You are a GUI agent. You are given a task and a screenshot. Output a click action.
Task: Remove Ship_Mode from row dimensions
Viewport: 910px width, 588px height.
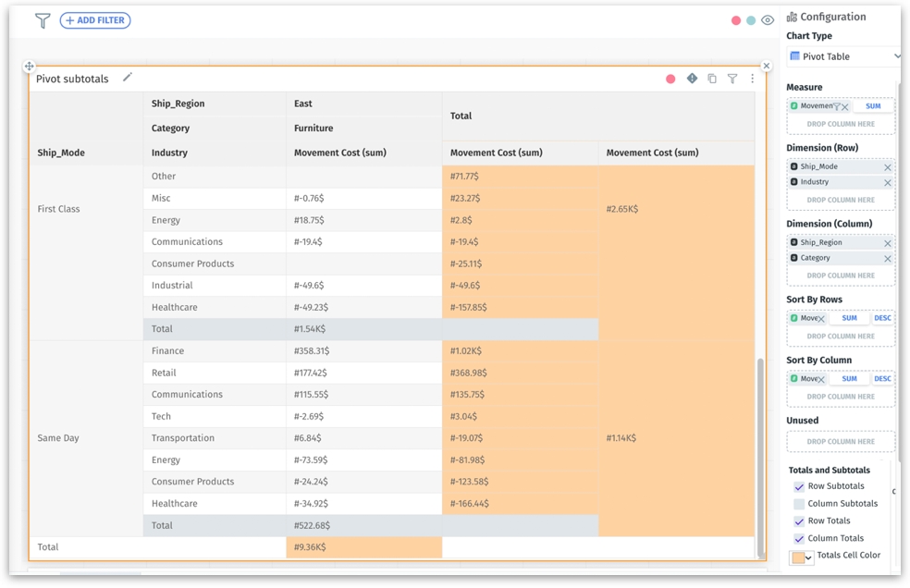(x=888, y=167)
